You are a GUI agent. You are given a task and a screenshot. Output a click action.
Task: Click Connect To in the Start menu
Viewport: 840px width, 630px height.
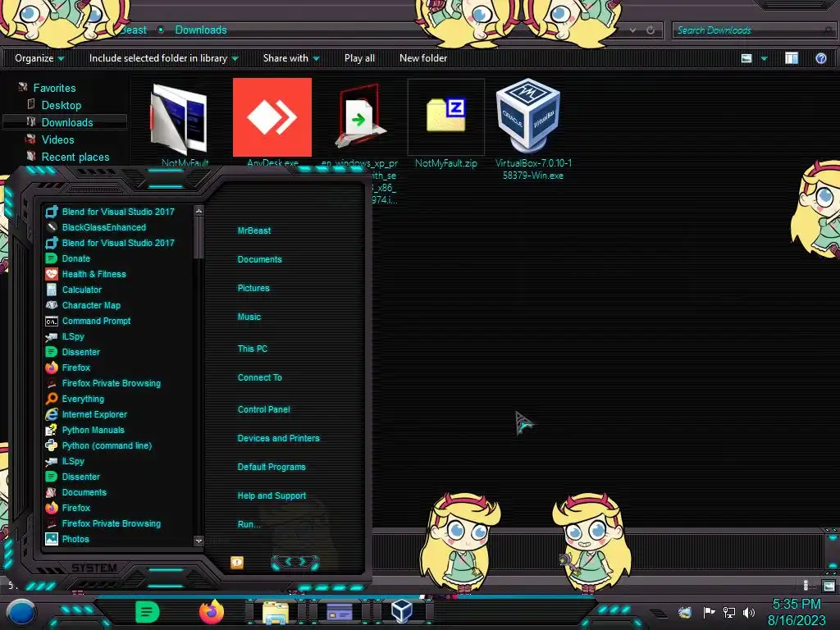click(260, 377)
